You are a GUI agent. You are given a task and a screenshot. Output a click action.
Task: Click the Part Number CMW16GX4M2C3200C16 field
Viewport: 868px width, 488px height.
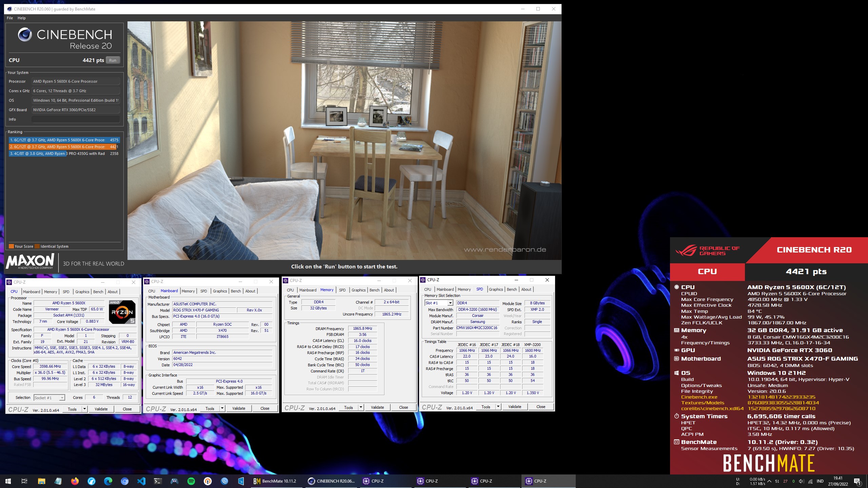click(x=478, y=328)
